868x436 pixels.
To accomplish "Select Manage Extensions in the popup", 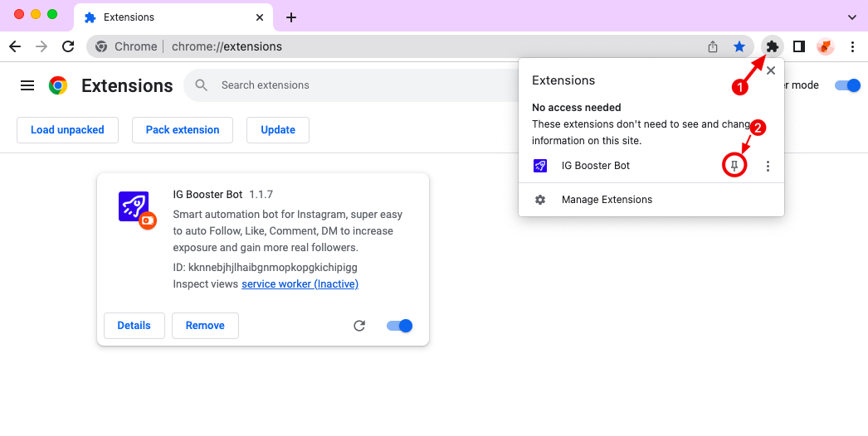I will [651, 200].
